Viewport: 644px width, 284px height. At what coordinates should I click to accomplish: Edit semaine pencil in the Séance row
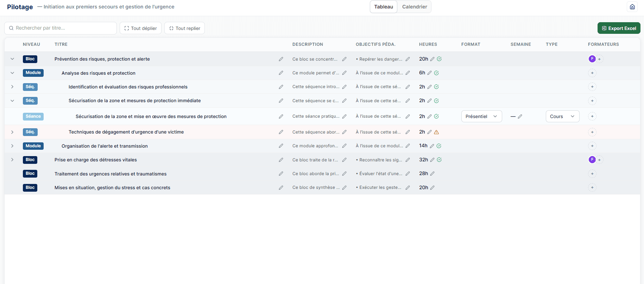[x=520, y=117]
